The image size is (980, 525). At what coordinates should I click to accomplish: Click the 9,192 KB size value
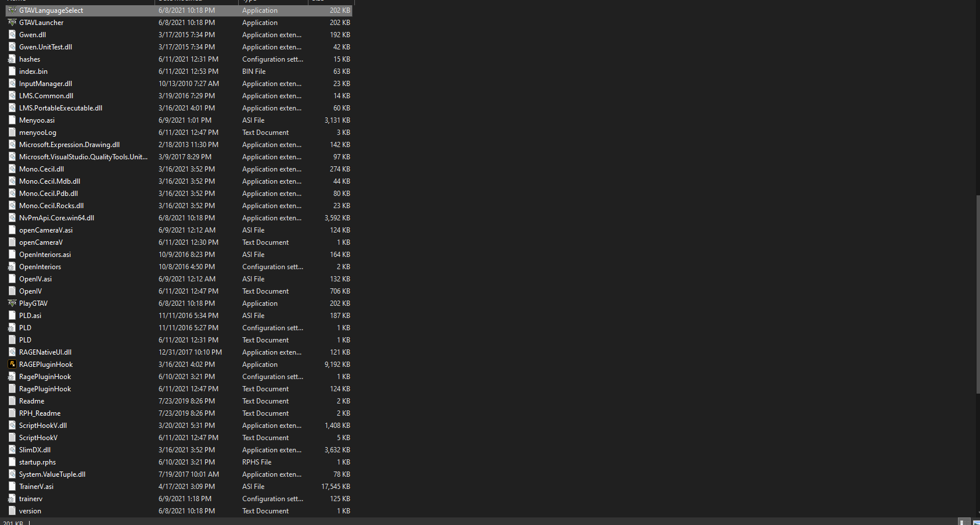click(337, 365)
